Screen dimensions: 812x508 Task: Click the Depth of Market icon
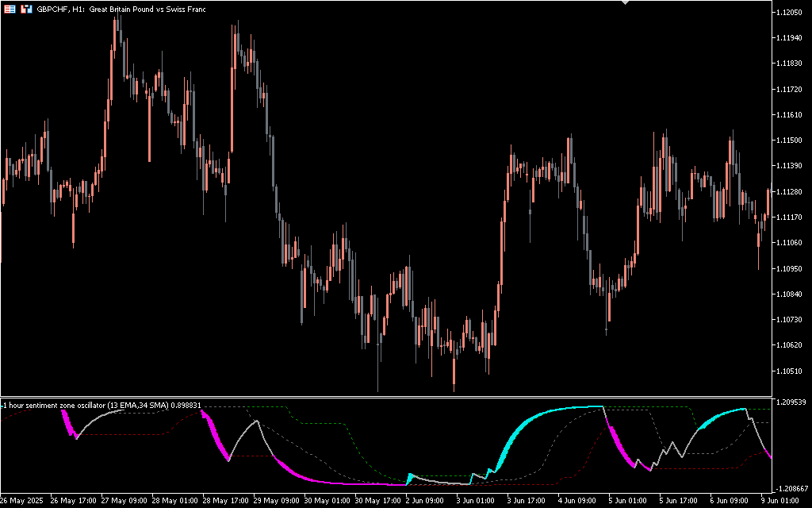(x=26, y=10)
